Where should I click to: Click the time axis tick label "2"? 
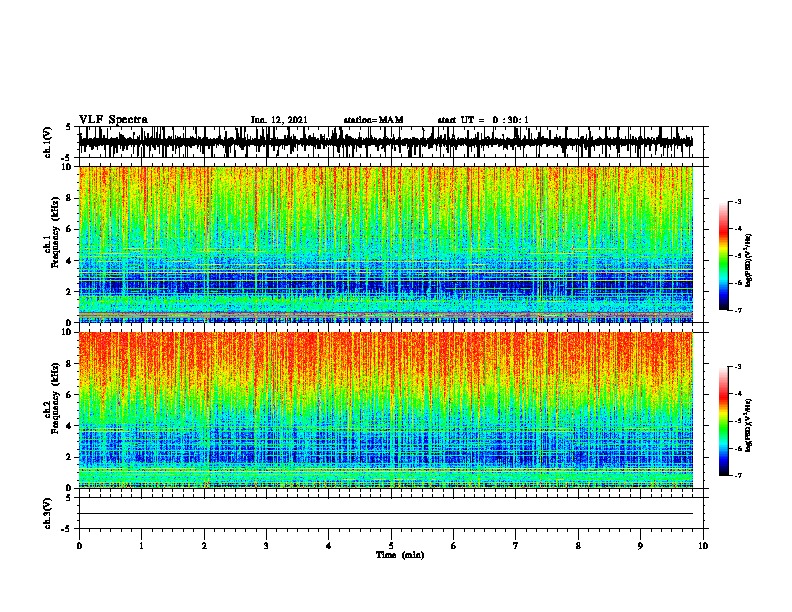[x=204, y=546]
